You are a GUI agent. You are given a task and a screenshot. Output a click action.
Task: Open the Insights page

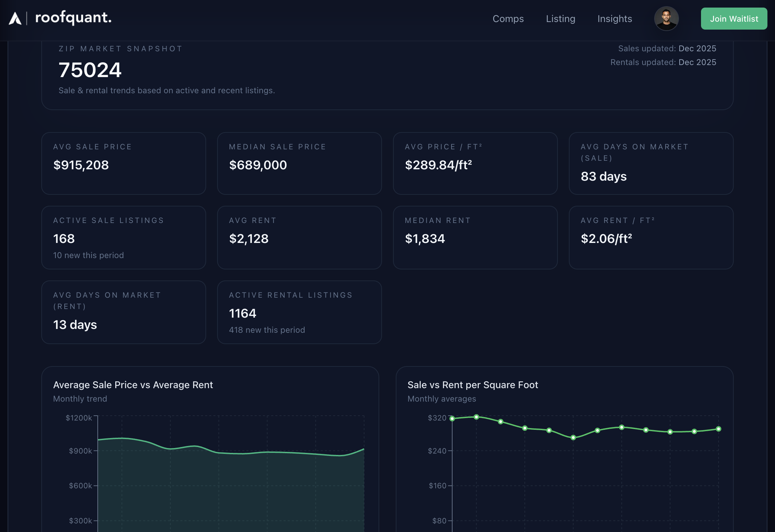point(615,19)
